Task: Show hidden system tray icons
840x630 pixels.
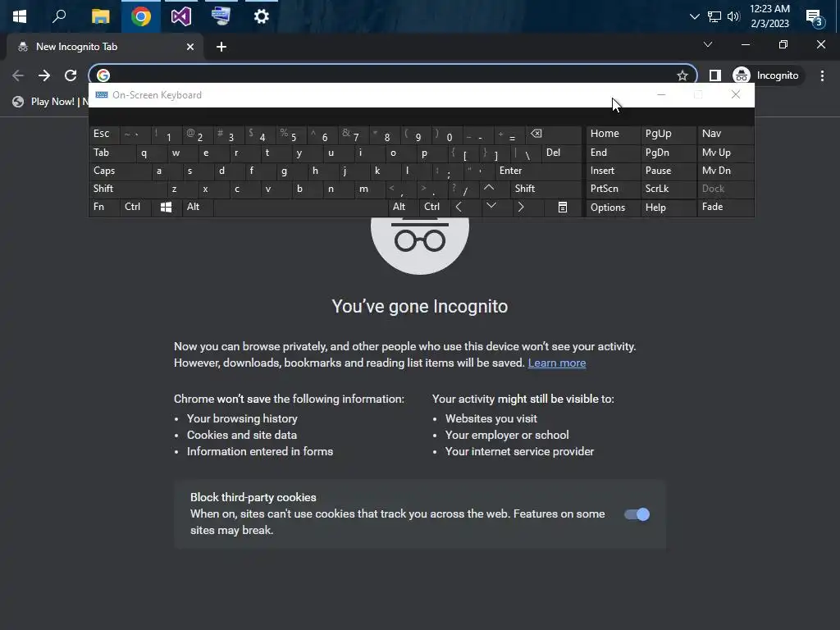Action: 694,16
